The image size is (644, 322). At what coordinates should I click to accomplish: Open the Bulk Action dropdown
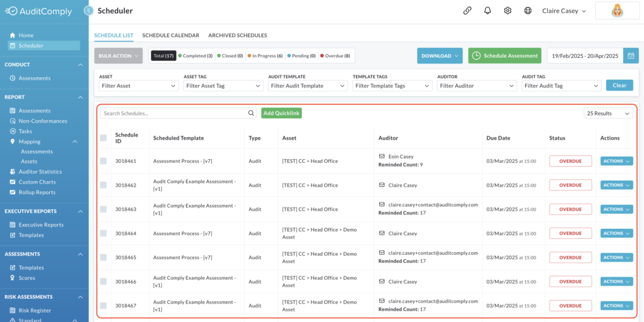point(118,56)
